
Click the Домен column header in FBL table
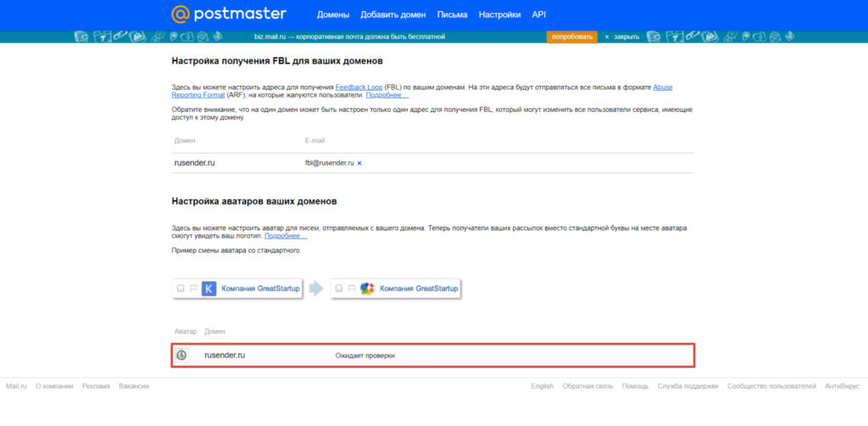[185, 141]
